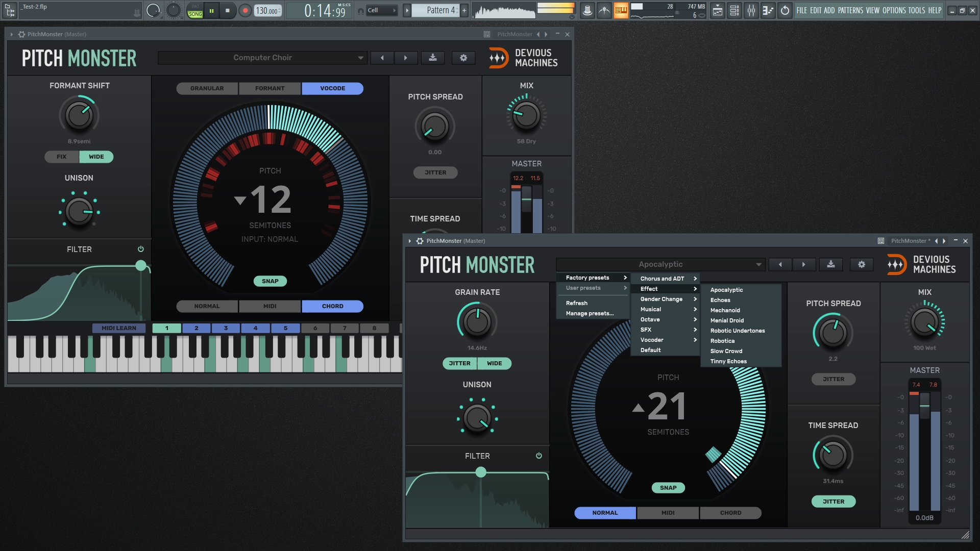
Task: Stop playback with the square stop button
Action: coord(227,10)
